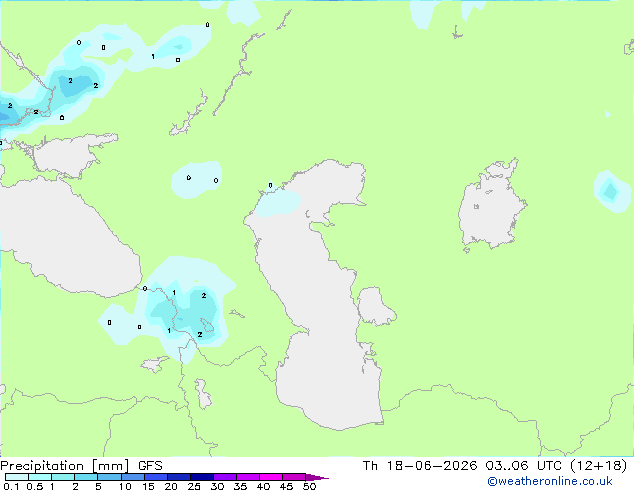Click the '10' legend tick label
This screenshot has width=634, height=490.
(125, 486)
